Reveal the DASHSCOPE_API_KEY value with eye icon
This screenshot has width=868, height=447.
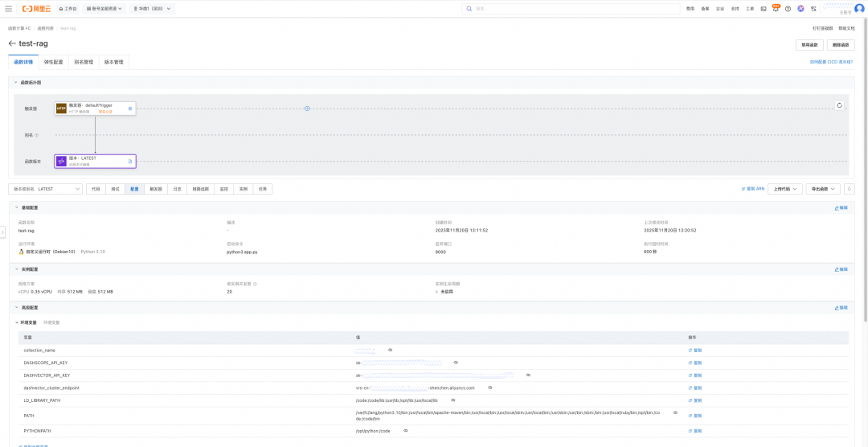[x=455, y=363]
